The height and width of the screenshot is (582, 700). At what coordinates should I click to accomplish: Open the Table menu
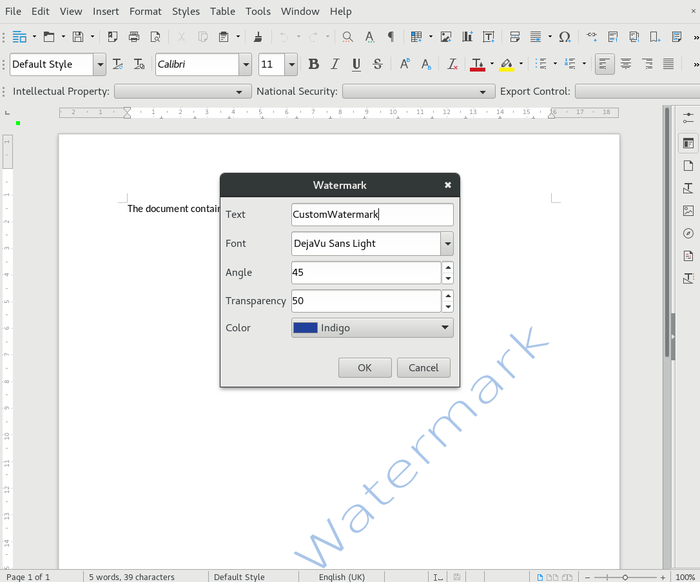pyautogui.click(x=222, y=11)
